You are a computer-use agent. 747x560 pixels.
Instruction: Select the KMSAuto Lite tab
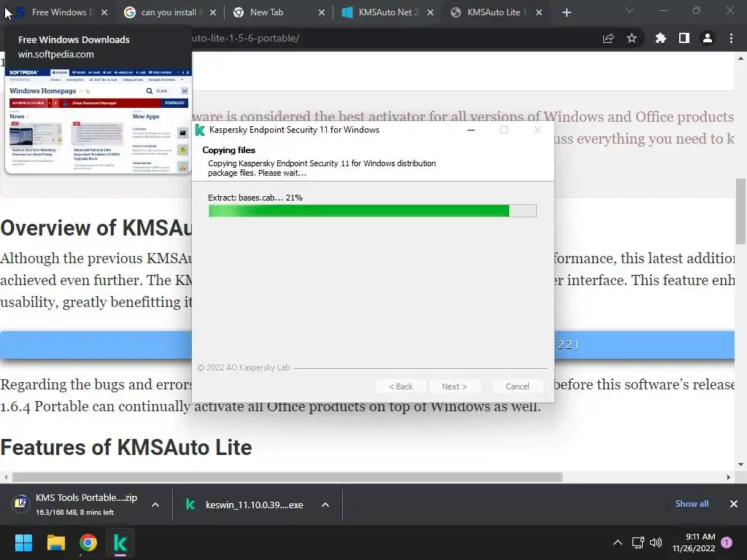tap(496, 12)
